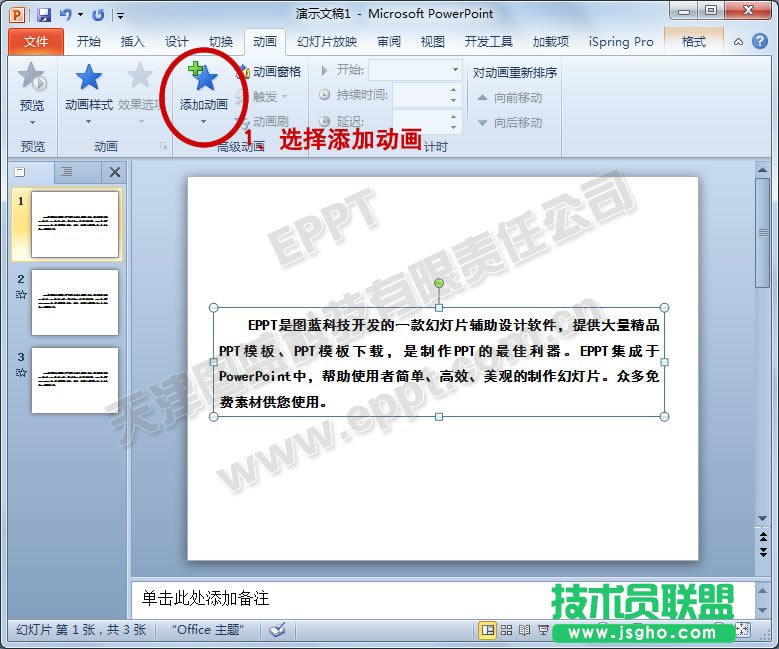This screenshot has height=649, width=779.
Task: Click the bottom-center resize handle of text box
Action: click(x=439, y=417)
